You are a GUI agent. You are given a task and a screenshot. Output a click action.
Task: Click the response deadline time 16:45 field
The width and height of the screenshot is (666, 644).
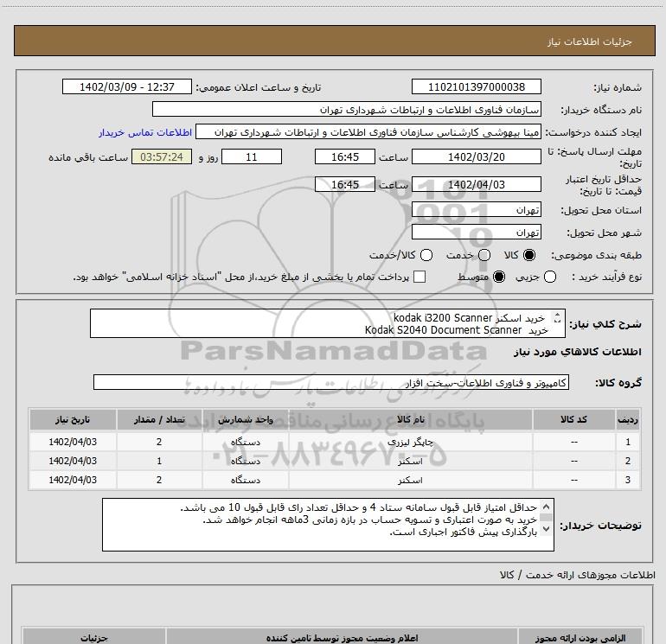coord(345,157)
